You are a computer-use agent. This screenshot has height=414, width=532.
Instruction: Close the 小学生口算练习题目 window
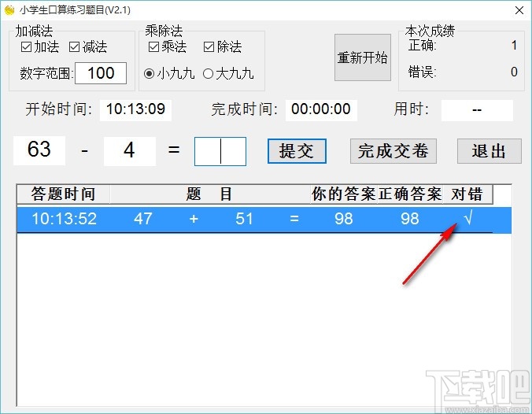519,10
